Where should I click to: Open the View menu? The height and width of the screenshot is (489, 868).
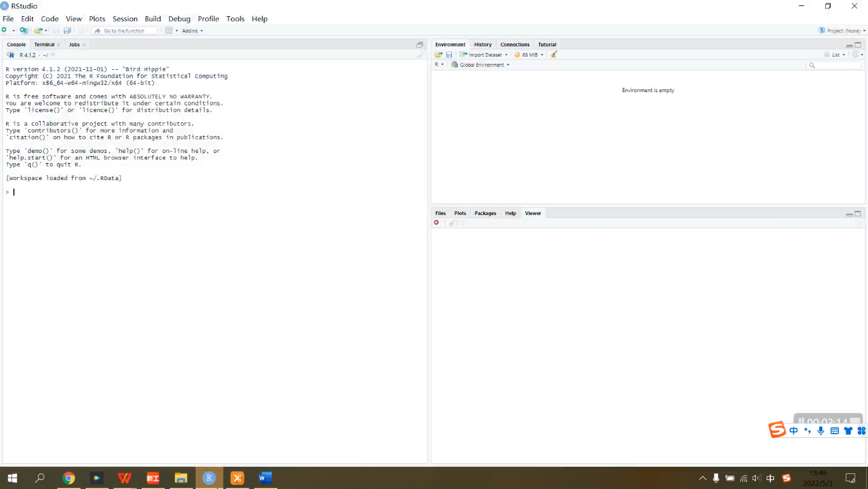pyautogui.click(x=74, y=19)
